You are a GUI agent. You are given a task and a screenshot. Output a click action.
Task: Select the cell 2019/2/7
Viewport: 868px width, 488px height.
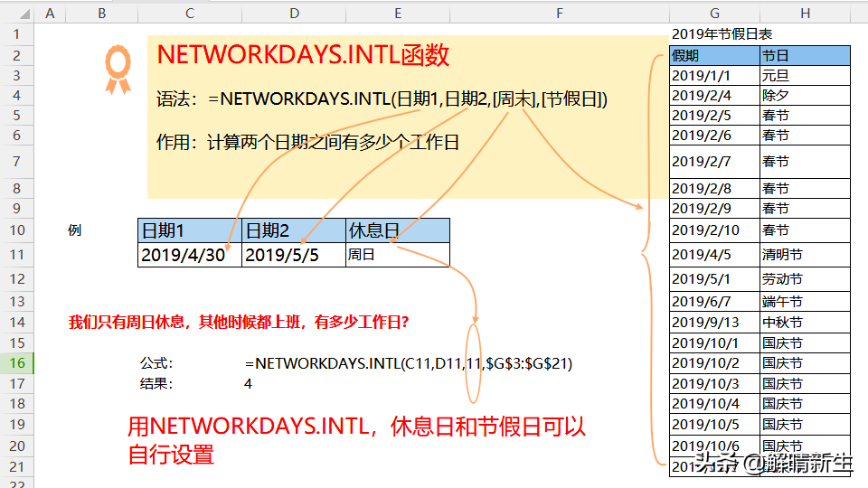[x=714, y=162]
